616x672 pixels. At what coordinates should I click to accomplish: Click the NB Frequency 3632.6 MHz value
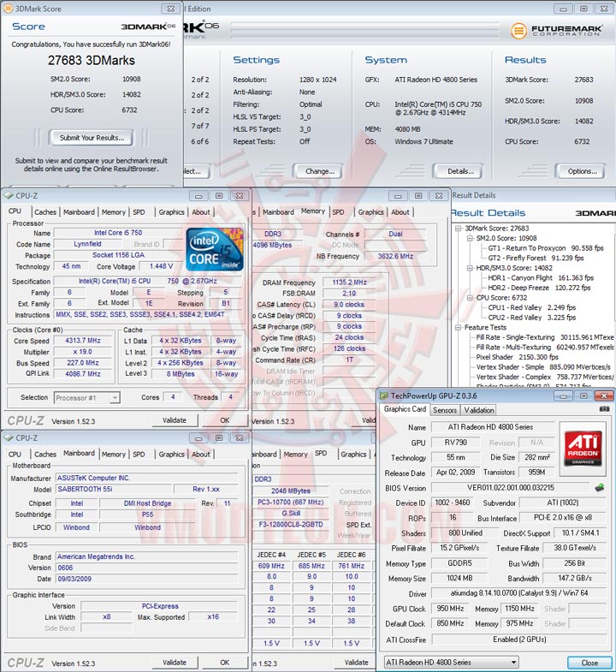click(x=395, y=256)
